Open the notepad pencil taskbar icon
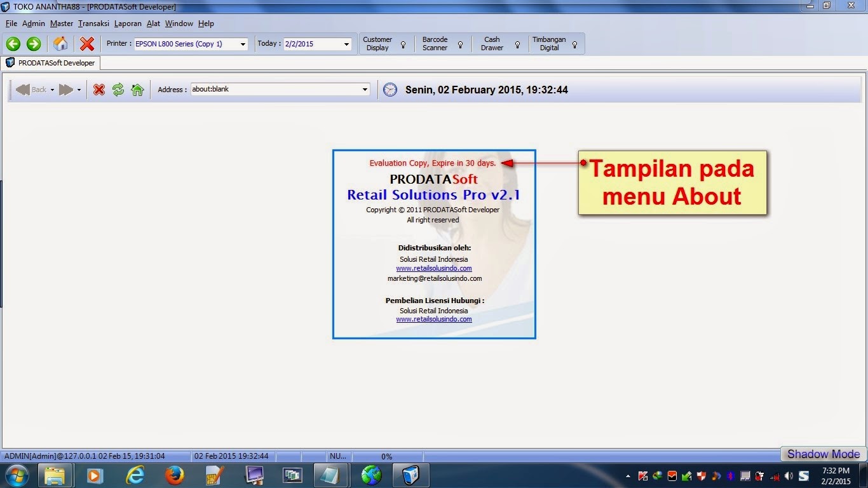868x488 pixels. click(x=214, y=475)
